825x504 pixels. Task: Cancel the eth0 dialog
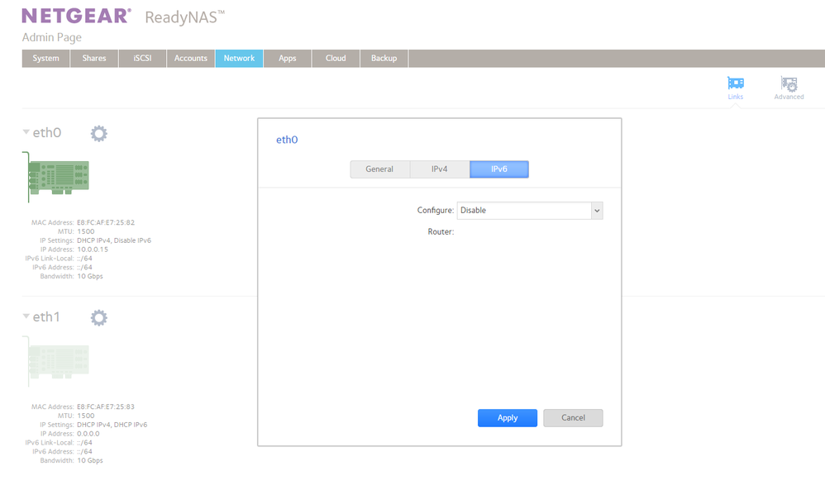click(x=573, y=418)
